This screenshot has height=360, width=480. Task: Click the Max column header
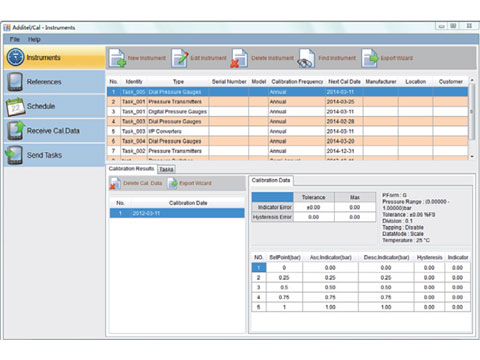[x=355, y=197]
